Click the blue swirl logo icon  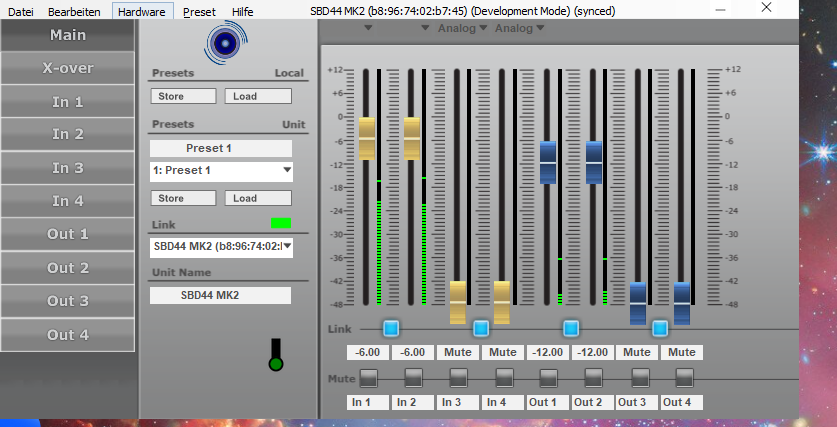click(x=223, y=41)
